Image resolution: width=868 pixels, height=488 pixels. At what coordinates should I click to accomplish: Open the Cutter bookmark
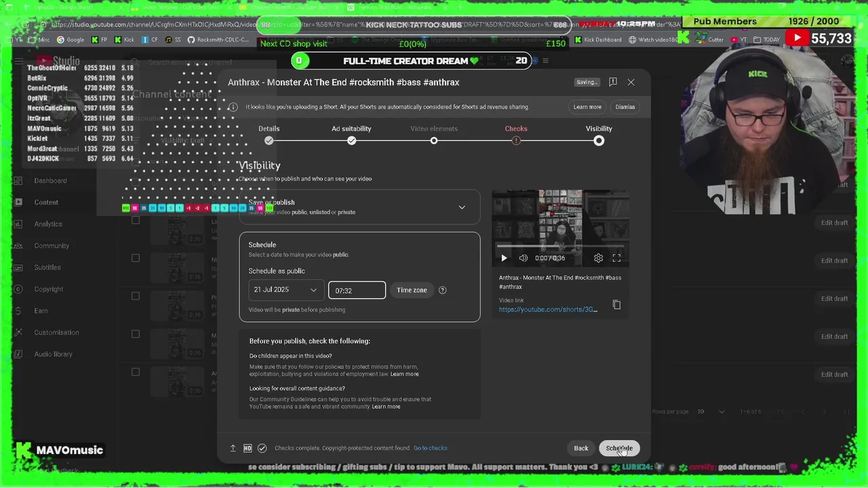point(711,40)
